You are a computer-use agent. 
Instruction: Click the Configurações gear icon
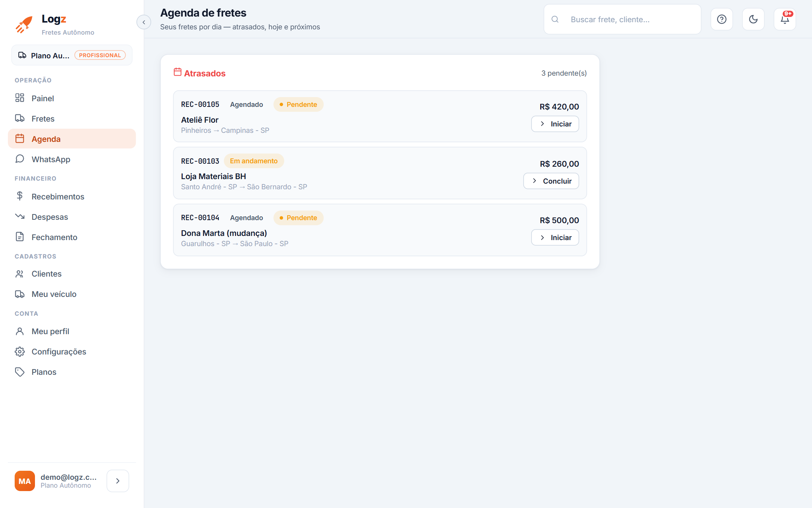(x=20, y=351)
